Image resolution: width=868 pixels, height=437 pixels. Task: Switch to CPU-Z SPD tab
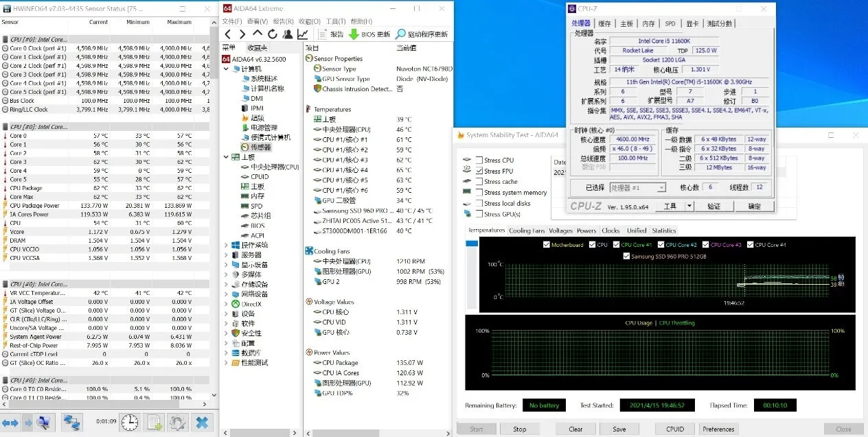pyautogui.click(x=670, y=23)
